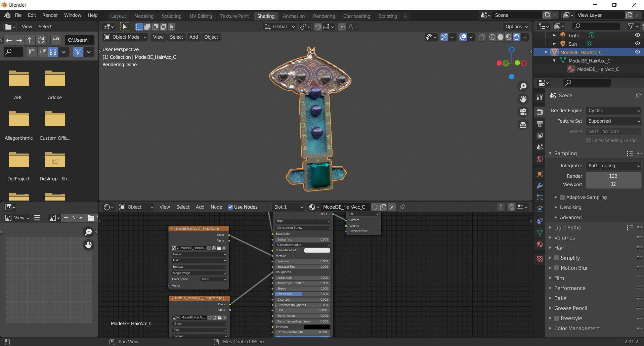Toggle snapping magnet in viewport header

[x=318, y=27]
